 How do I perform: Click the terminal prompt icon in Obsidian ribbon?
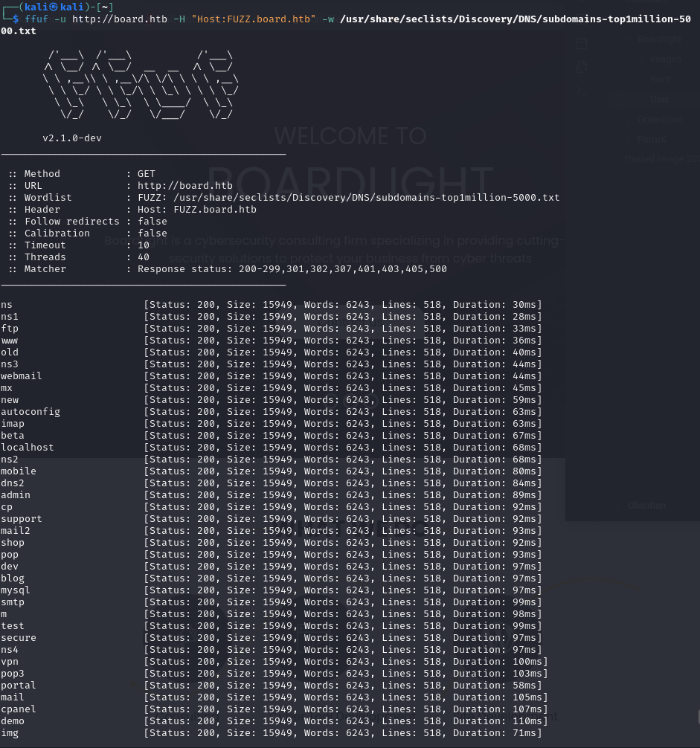click(581, 90)
